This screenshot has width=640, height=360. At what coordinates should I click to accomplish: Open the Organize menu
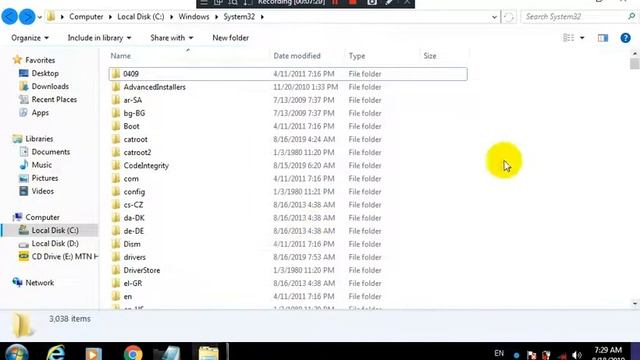point(30,38)
